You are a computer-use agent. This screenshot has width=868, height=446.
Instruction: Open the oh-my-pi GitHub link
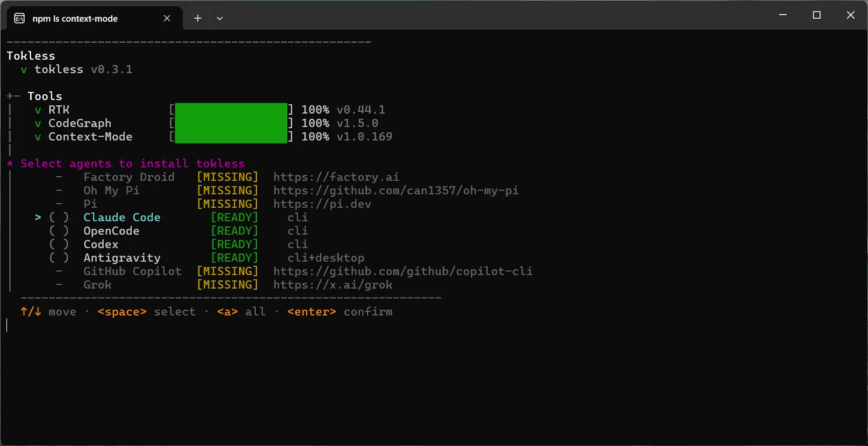click(396, 190)
